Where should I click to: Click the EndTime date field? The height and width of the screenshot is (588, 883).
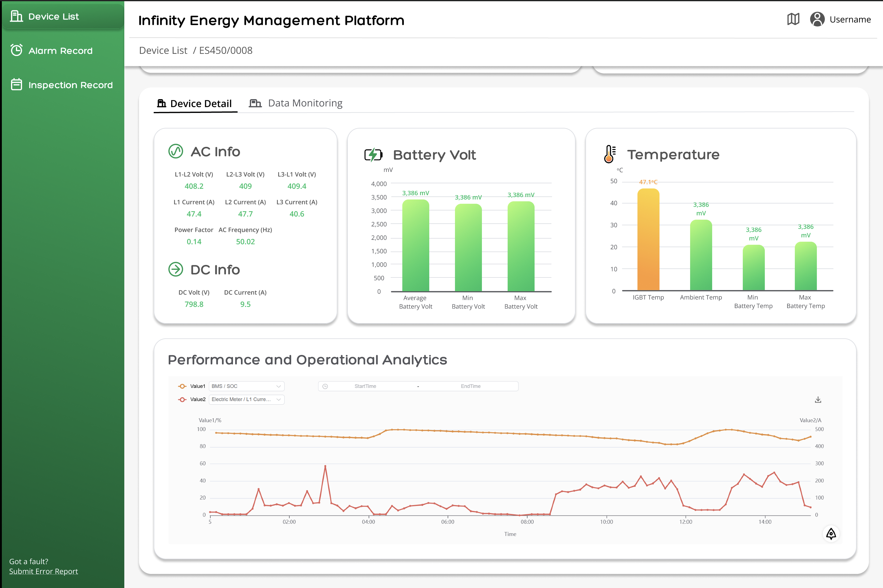[471, 386]
